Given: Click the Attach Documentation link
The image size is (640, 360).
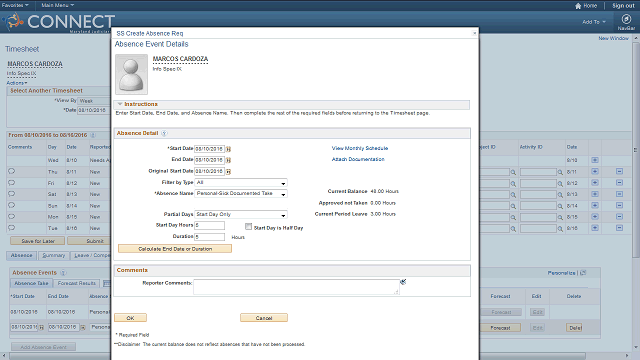Looking at the screenshot, I should click(x=358, y=159).
